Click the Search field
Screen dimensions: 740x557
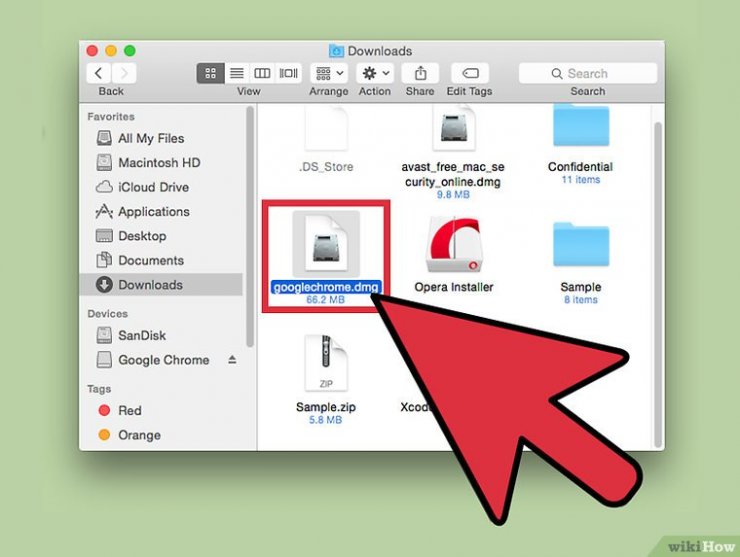[x=588, y=73]
